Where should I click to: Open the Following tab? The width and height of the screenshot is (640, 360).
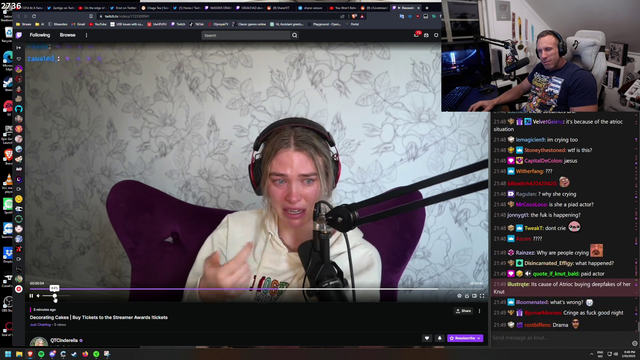[x=40, y=35]
